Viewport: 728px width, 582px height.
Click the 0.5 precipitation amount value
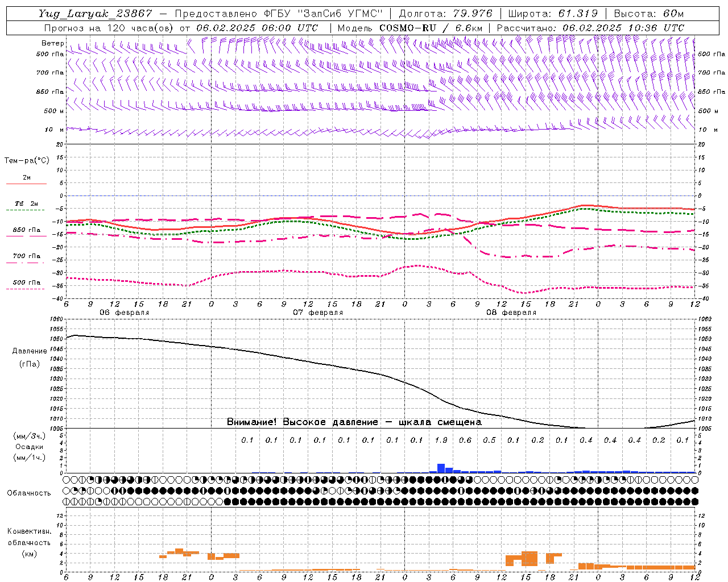[x=489, y=440]
